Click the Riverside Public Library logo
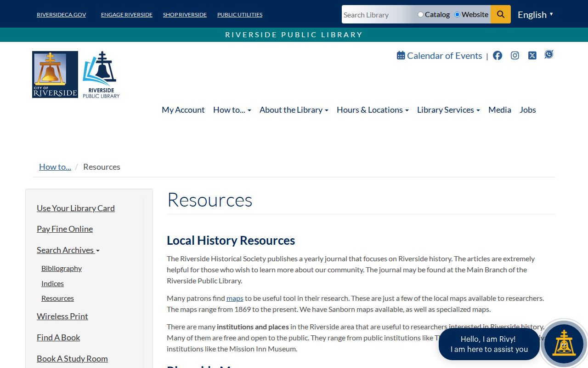The image size is (588, 368). click(x=101, y=75)
